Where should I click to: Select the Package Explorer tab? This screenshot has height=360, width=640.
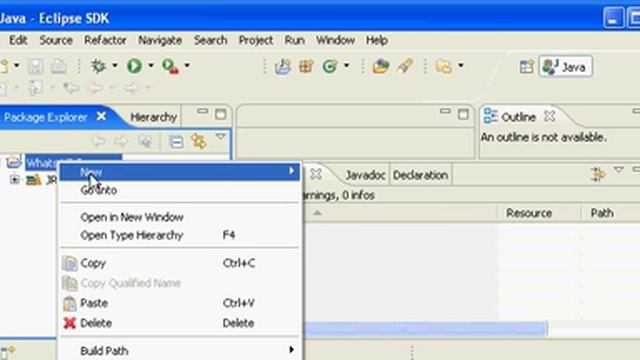(45, 118)
